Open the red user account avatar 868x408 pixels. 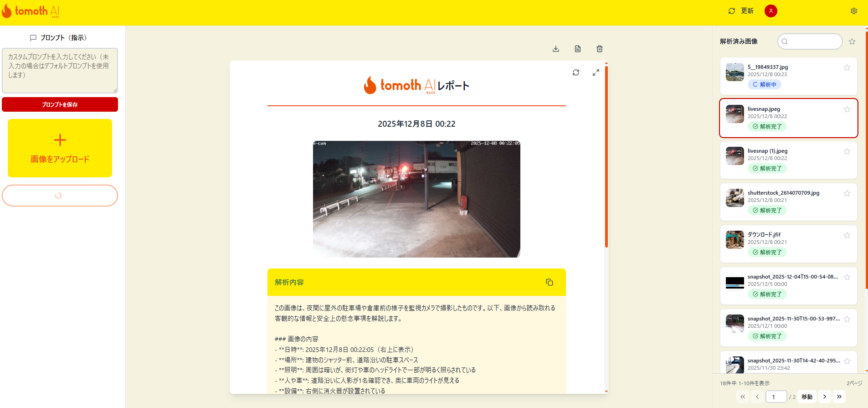[771, 11]
